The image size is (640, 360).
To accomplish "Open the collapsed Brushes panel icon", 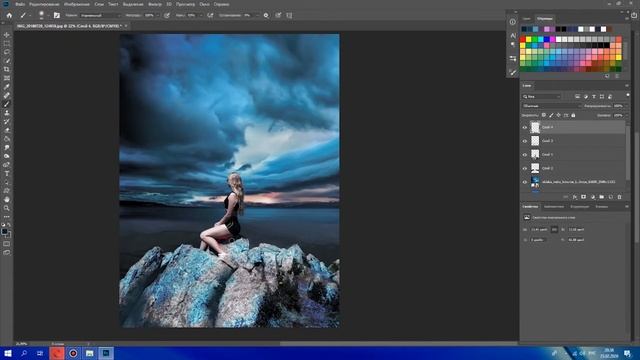I will click(513, 72).
